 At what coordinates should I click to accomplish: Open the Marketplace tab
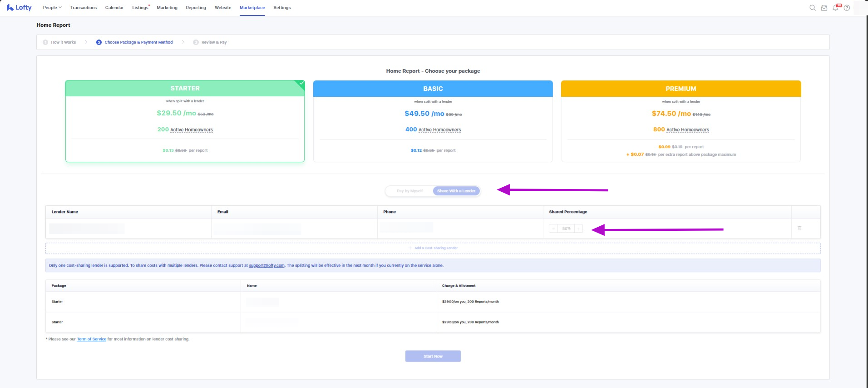(x=252, y=8)
